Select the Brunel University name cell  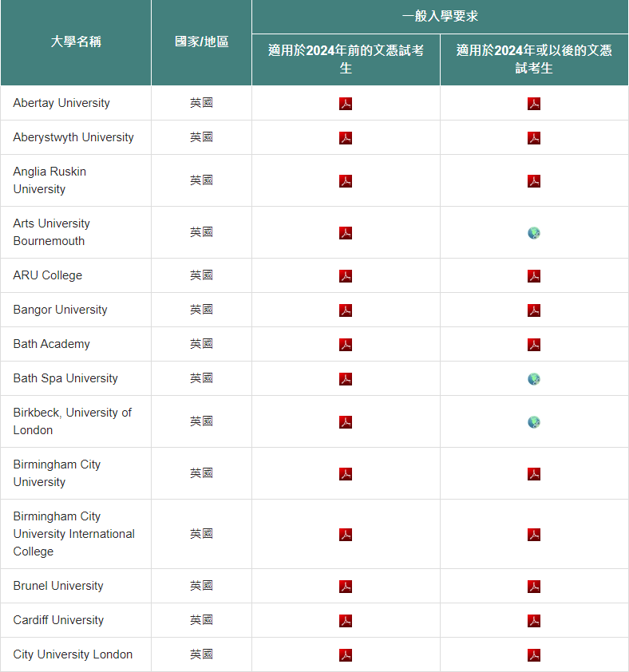76,586
